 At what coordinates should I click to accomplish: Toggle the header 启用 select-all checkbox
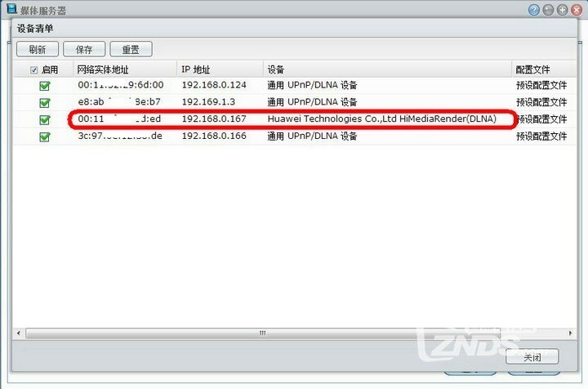33,69
